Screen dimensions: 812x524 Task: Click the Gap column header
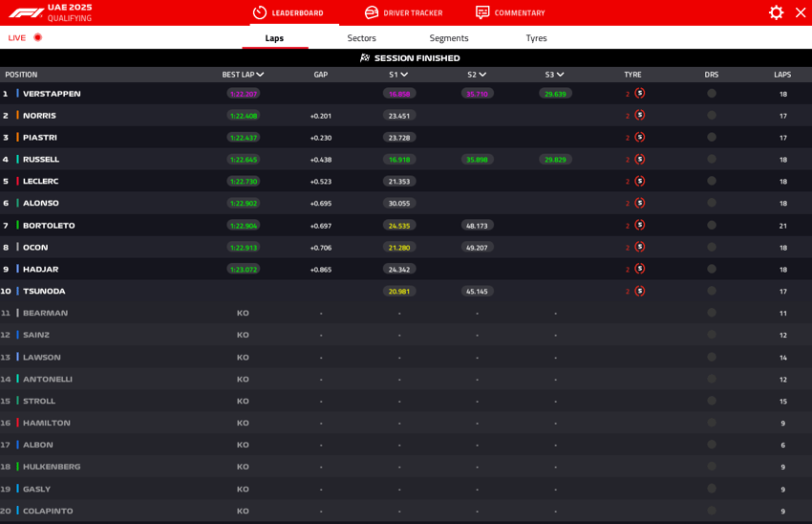(321, 75)
